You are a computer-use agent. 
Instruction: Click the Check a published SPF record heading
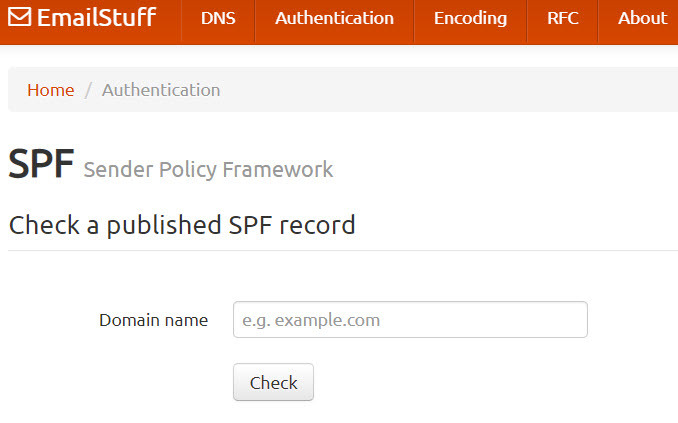[x=182, y=225]
